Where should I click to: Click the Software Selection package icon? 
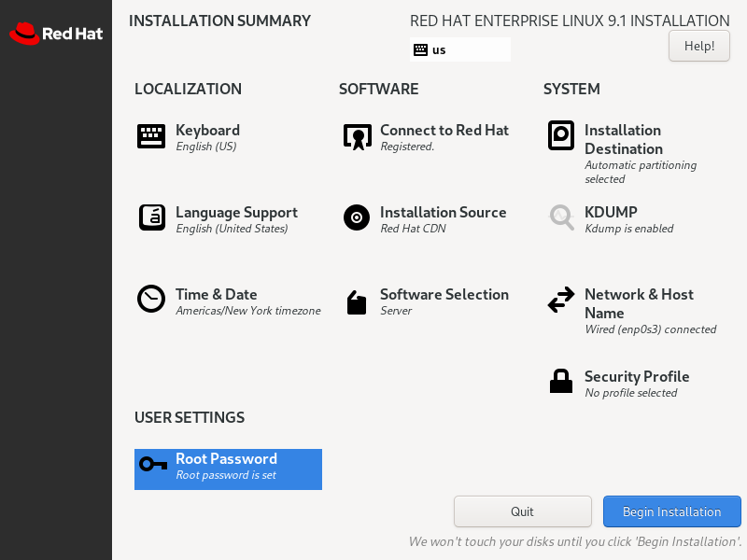click(x=357, y=302)
